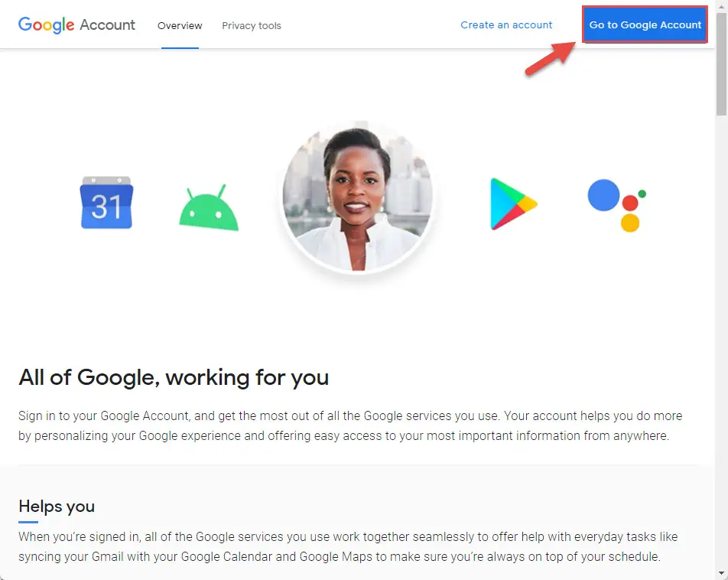The width and height of the screenshot is (728, 580).
Task: Click the Go to Google Account button
Action: point(645,24)
